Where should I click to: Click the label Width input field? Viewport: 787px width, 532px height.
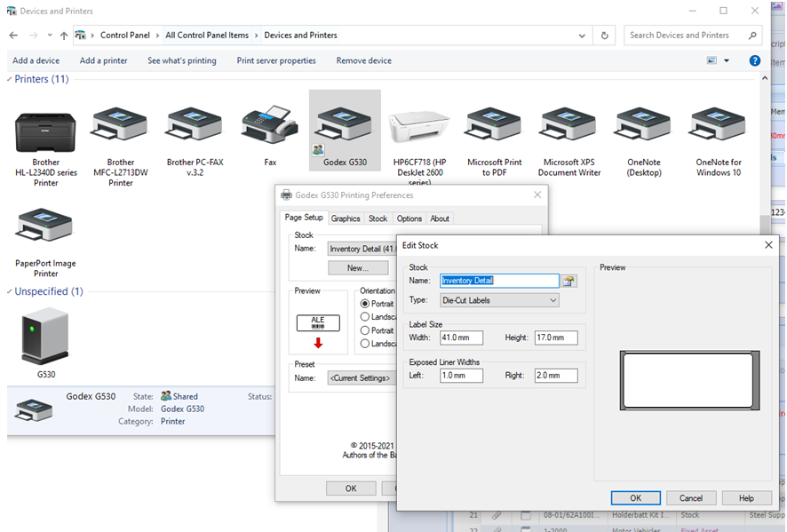tap(461, 337)
